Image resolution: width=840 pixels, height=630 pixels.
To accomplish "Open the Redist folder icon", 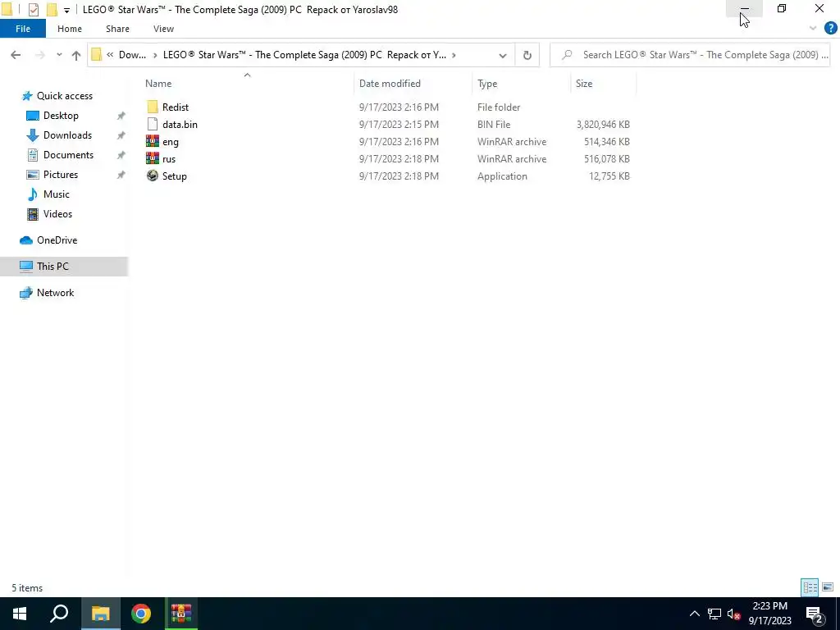I will (153, 107).
